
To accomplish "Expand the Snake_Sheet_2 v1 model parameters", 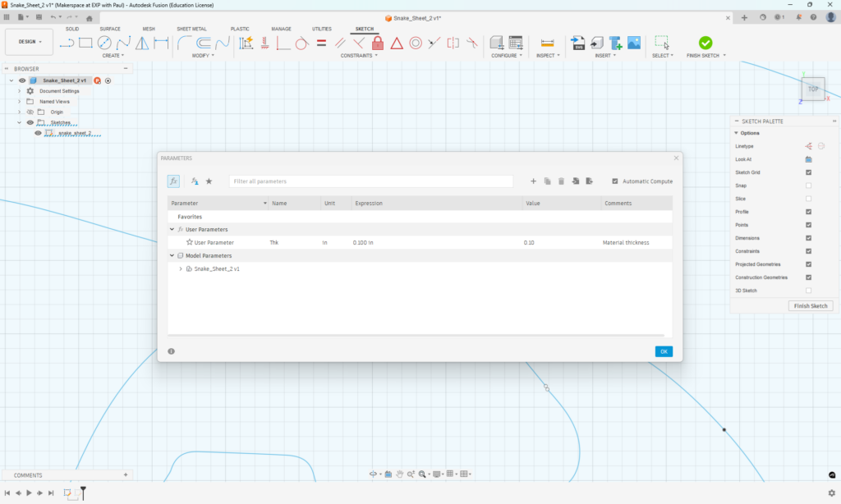I will pyautogui.click(x=181, y=268).
